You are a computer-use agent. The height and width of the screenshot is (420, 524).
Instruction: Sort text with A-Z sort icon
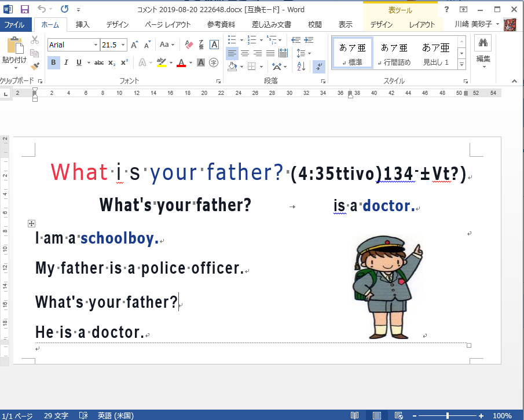[301, 66]
